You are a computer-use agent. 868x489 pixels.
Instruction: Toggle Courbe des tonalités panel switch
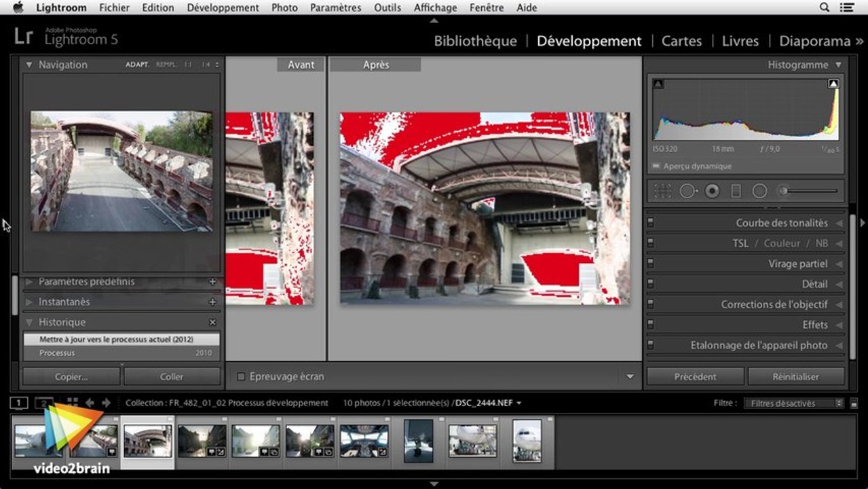(x=650, y=223)
